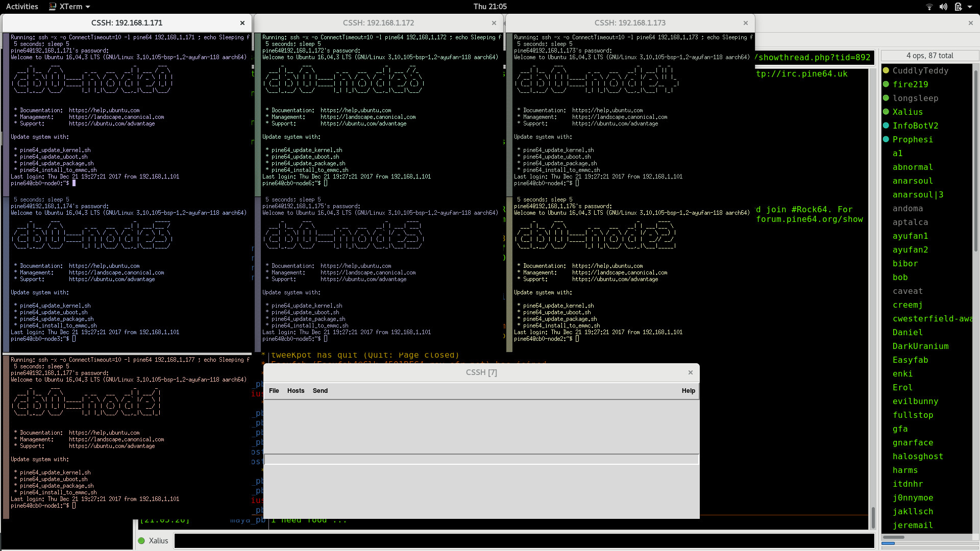
Task: Click the Wi-Fi status icon in top bar
Action: point(929,7)
